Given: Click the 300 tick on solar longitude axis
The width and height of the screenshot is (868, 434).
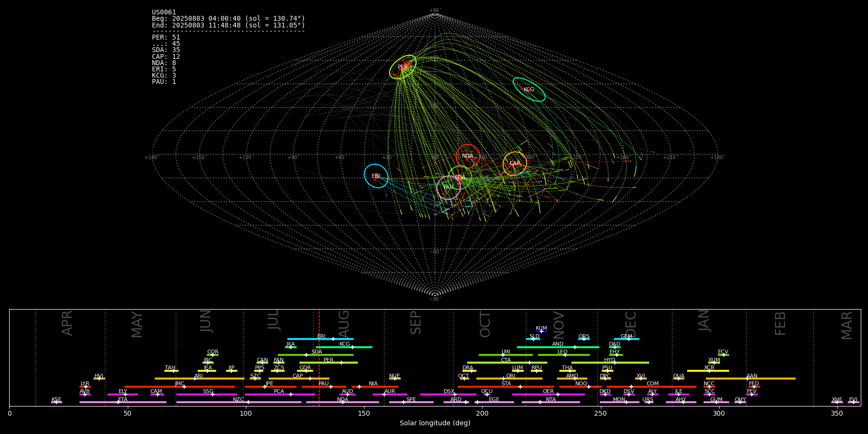Looking at the screenshot, I should (719, 414).
